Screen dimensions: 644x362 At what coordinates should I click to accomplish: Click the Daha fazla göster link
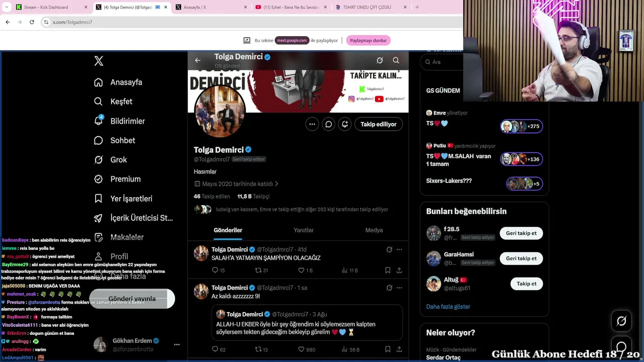click(448, 307)
